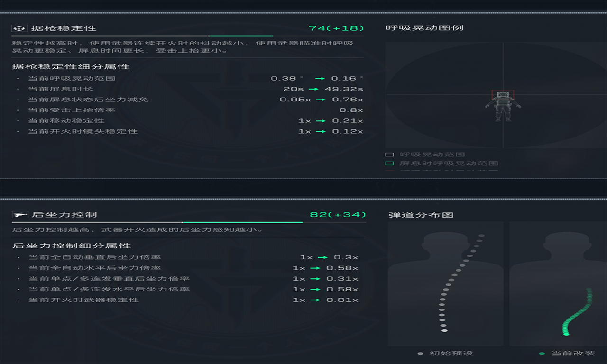The height and width of the screenshot is (364, 607).
Task: Select the 当前单点/多连发水平后坐力倍率 row label
Action: [109, 289]
